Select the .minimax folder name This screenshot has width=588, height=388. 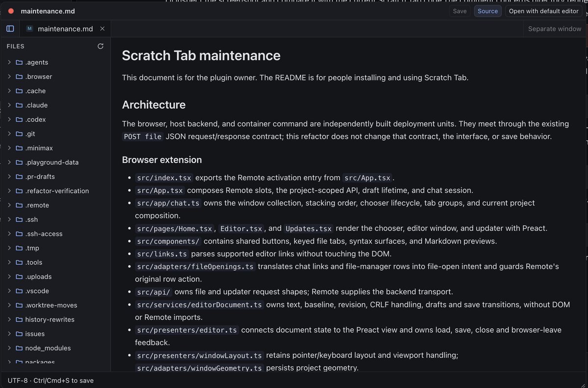[39, 148]
